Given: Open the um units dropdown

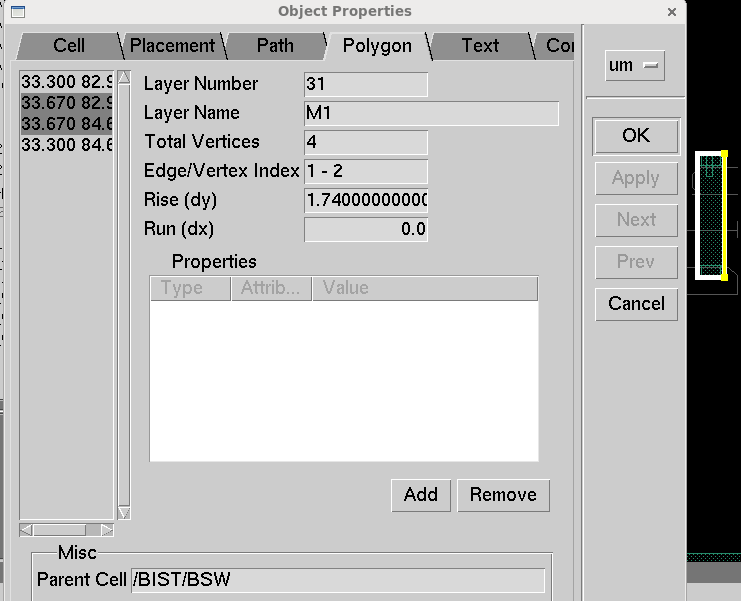Looking at the screenshot, I should tap(635, 66).
